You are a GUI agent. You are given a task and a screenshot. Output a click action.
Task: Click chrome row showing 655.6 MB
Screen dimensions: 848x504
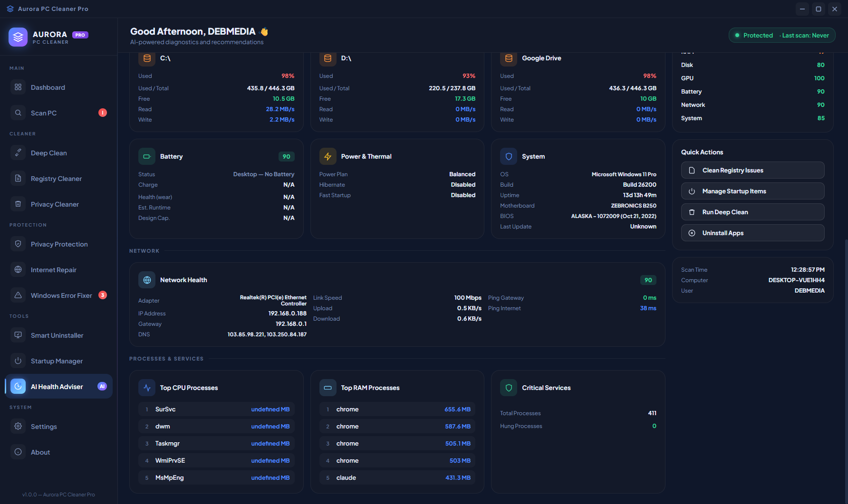[397, 409]
